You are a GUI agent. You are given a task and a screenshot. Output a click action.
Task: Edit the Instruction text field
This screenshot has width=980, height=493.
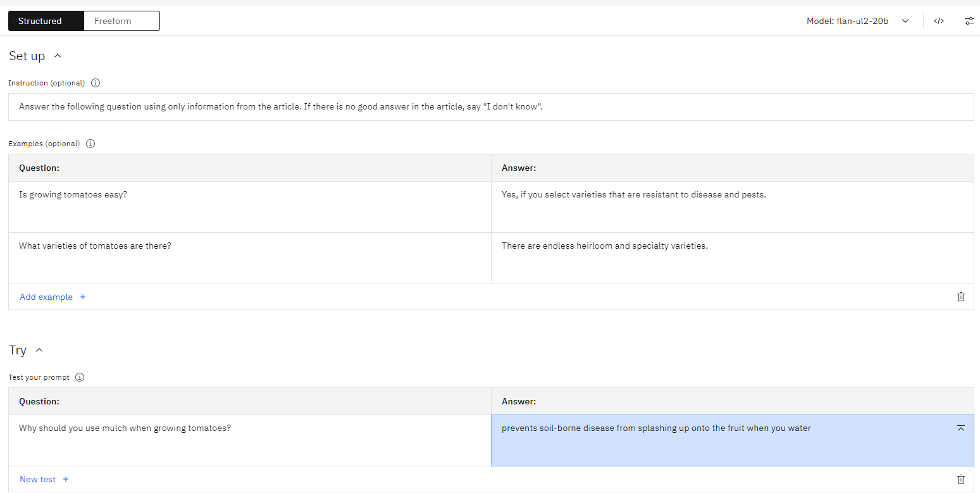click(x=491, y=107)
